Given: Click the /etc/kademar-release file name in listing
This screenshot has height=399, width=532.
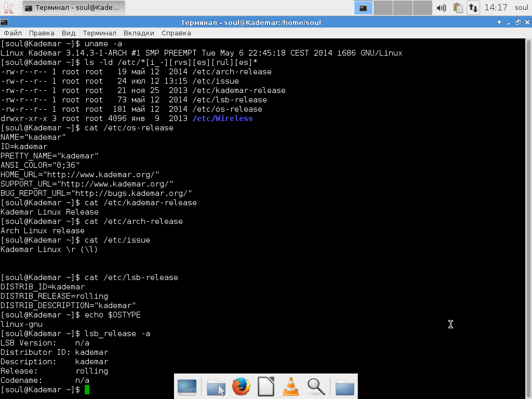Looking at the screenshot, I should pyautogui.click(x=239, y=90).
